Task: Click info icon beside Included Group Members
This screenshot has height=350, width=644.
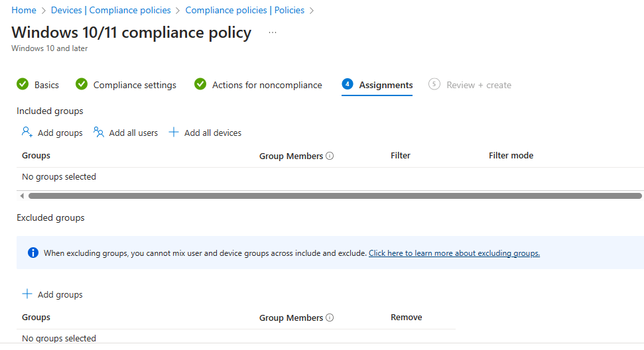Action: [330, 156]
